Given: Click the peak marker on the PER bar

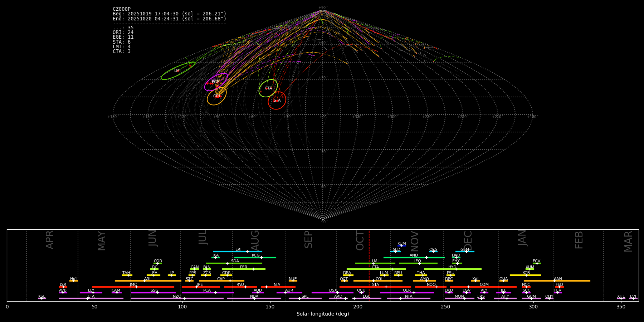Looking at the screenshot, I should [253, 269].
